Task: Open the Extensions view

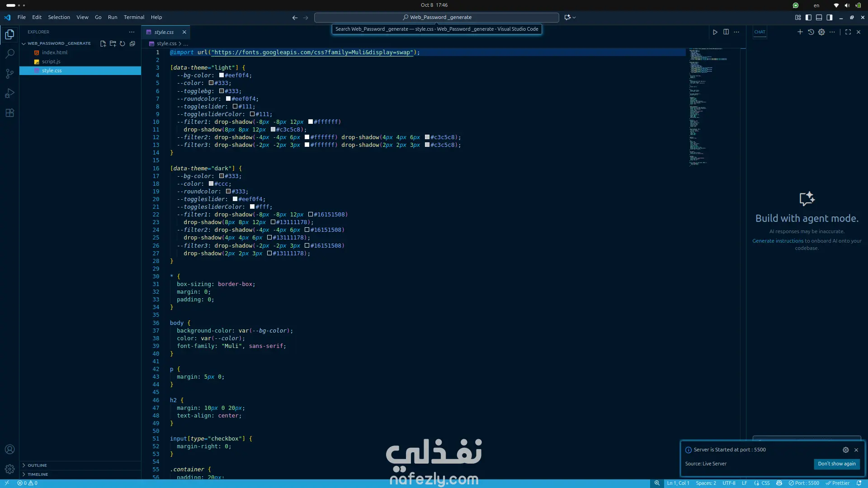Action: [9, 113]
